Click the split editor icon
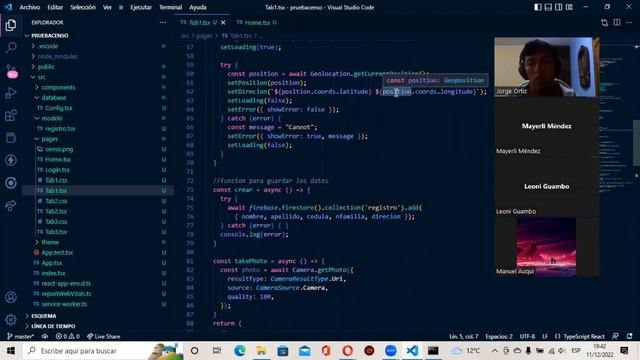 point(617,22)
